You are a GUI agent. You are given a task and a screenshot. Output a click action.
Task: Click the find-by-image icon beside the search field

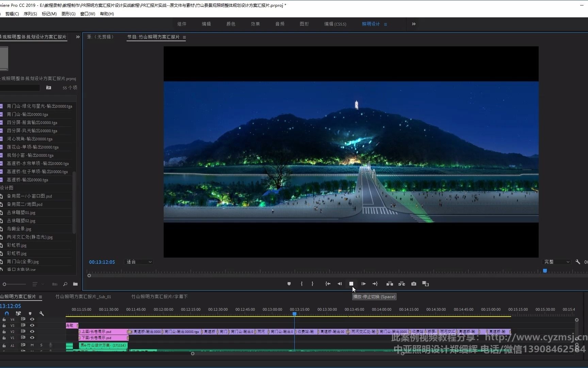49,88
